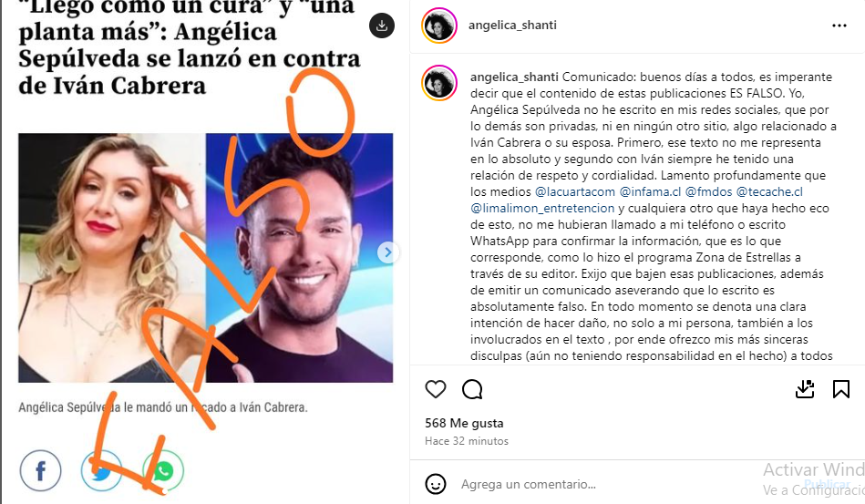The image size is (865, 504).
Task: Click the Twitter share icon
Action: click(101, 471)
